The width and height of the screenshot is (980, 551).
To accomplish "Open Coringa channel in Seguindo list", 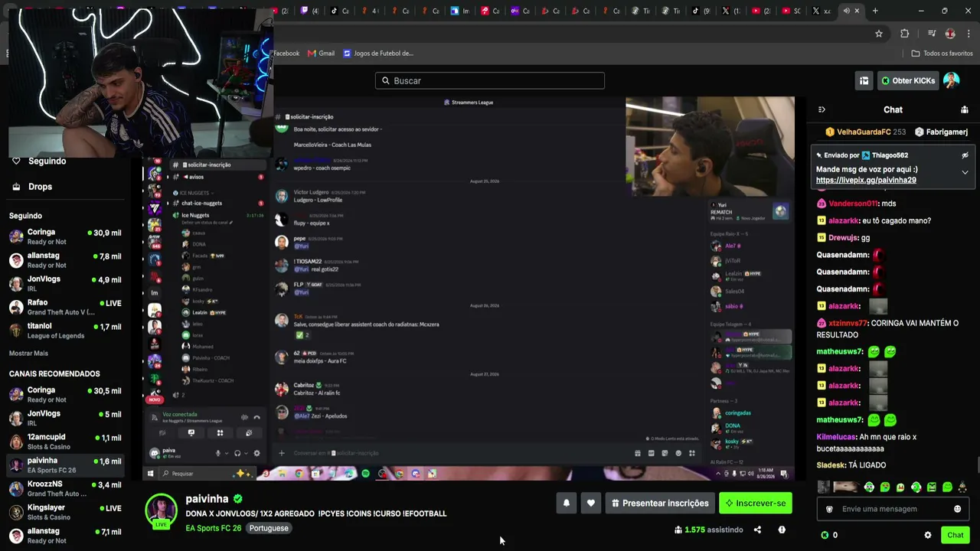I will point(65,236).
